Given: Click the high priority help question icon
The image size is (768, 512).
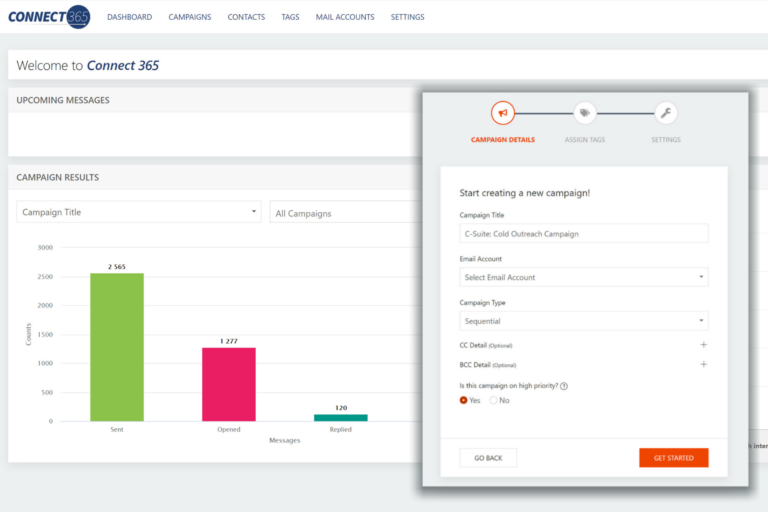Looking at the screenshot, I should point(564,386).
